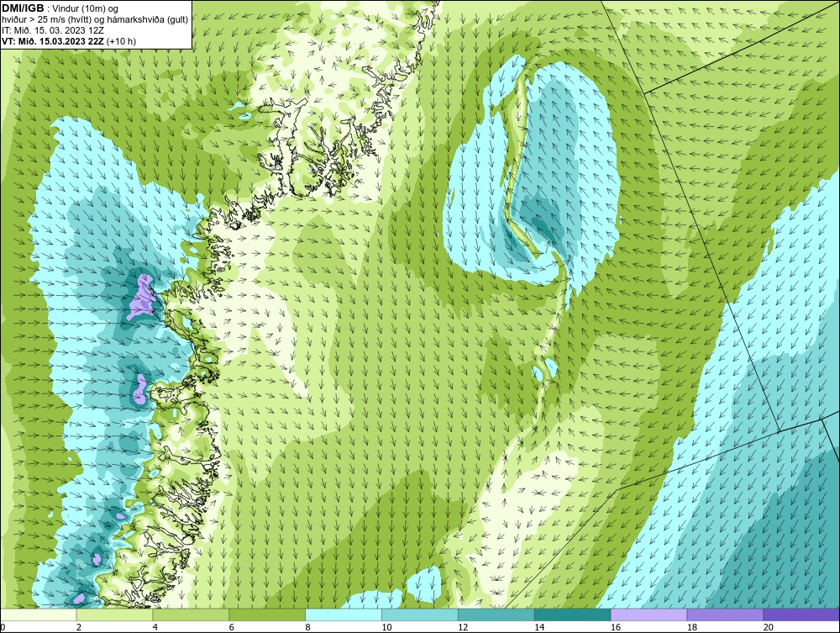Click the 'hviður > 25 m/s' legend line

(x=95, y=19)
